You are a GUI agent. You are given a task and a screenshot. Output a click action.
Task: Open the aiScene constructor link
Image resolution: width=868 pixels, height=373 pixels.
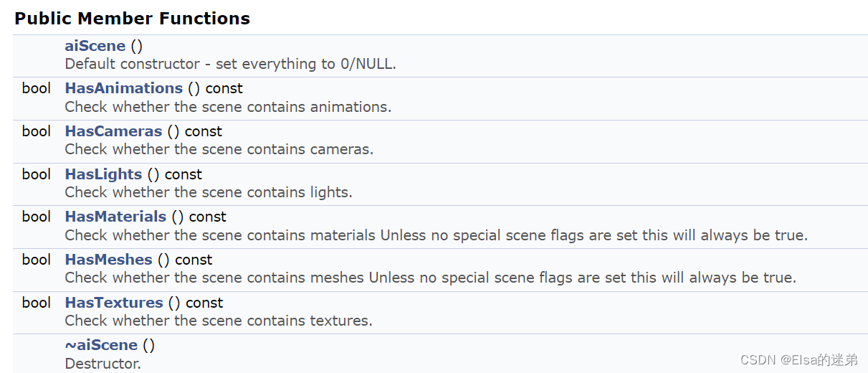point(95,46)
